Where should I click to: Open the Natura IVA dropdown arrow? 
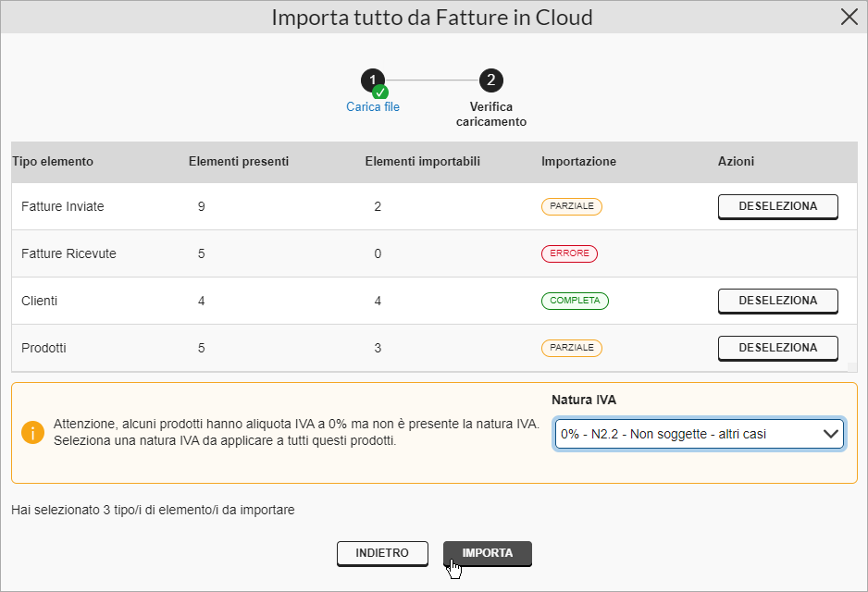coord(830,434)
